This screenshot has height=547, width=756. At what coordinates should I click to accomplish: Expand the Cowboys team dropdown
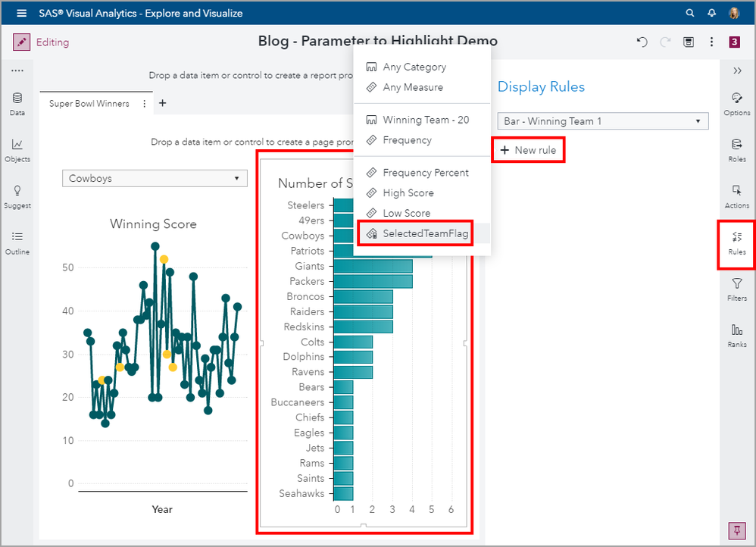pyautogui.click(x=155, y=179)
